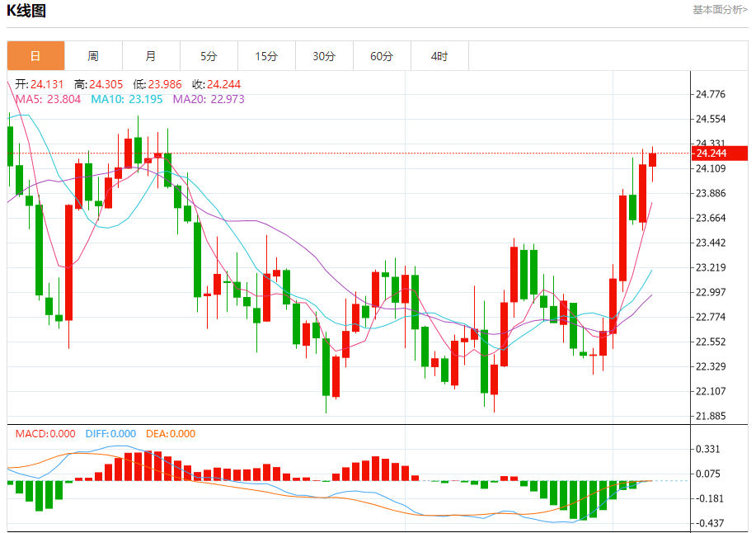756x533 pixels.
Task: Open the 30分 interval tab
Action: tap(324, 56)
